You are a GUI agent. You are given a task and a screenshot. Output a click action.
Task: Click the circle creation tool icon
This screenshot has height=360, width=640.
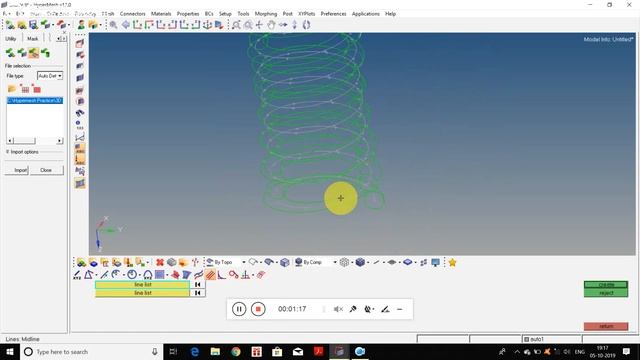pos(131,275)
